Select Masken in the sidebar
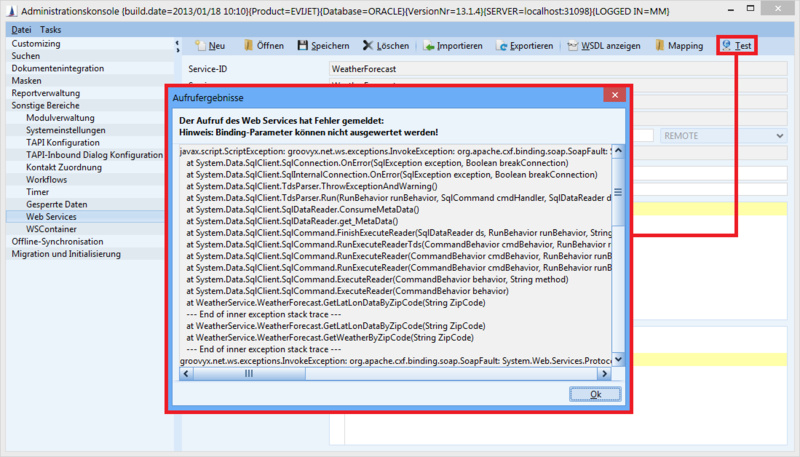800x457 pixels. [27, 81]
